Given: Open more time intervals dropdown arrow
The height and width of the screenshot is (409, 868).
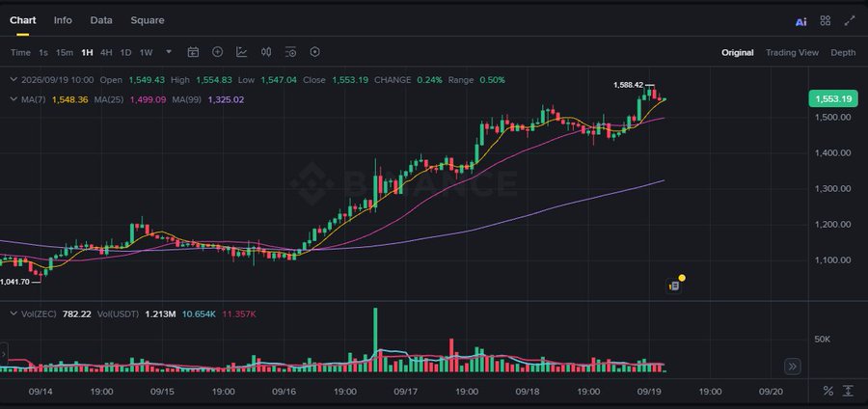Looking at the screenshot, I should (169, 52).
